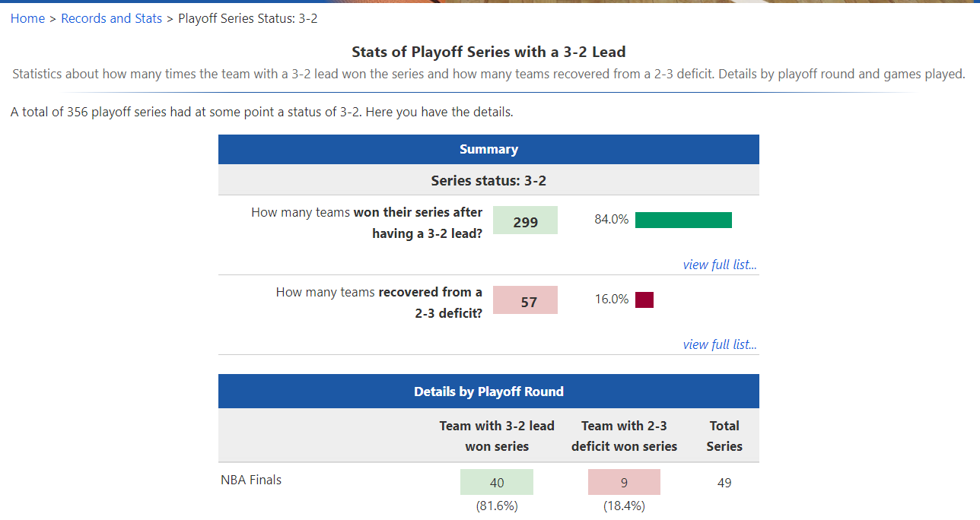Click the 'Stats of Playoff Series with a 3-2 Lead' title
Screen dimensions: 980x520
[x=488, y=52]
